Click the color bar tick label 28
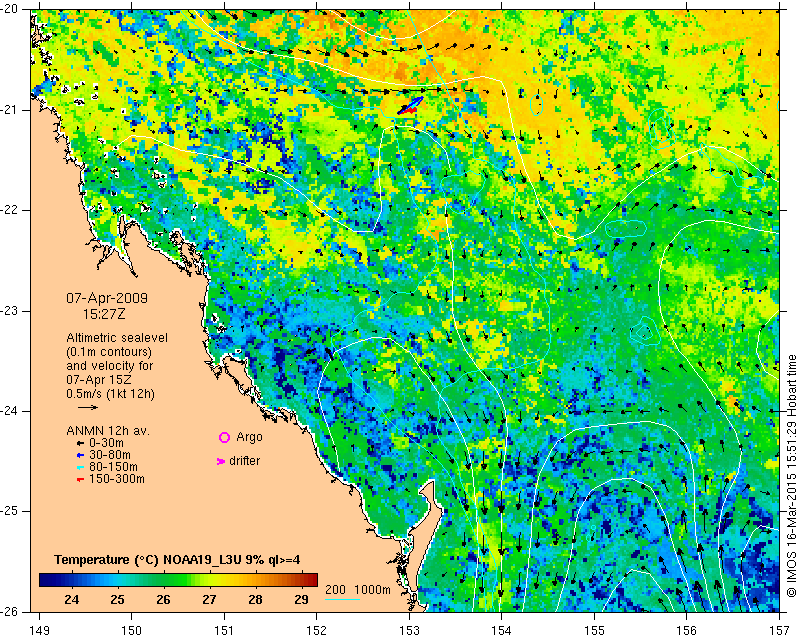The width and height of the screenshot is (800, 640). click(255, 600)
